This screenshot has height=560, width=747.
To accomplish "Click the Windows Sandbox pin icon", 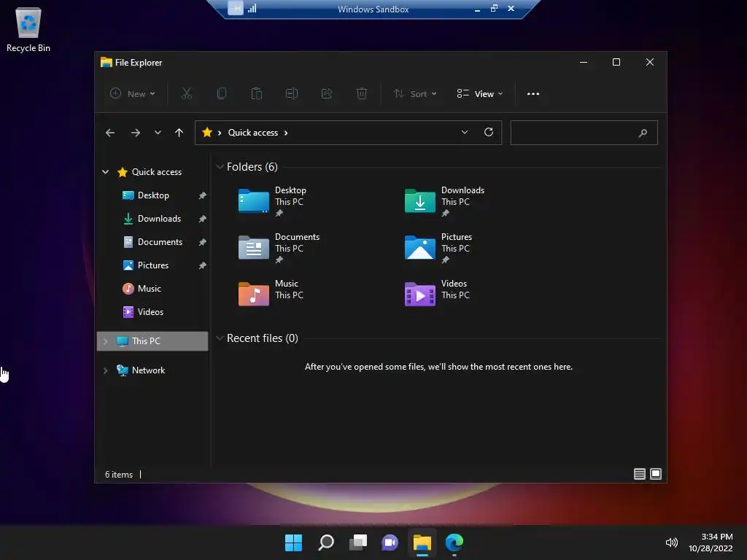I will (x=236, y=9).
